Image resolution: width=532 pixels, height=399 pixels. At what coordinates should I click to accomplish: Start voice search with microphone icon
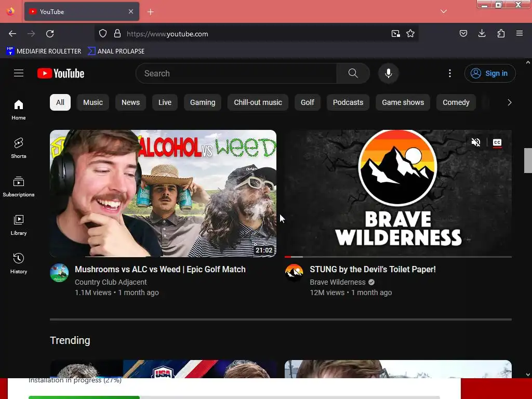pyautogui.click(x=389, y=73)
